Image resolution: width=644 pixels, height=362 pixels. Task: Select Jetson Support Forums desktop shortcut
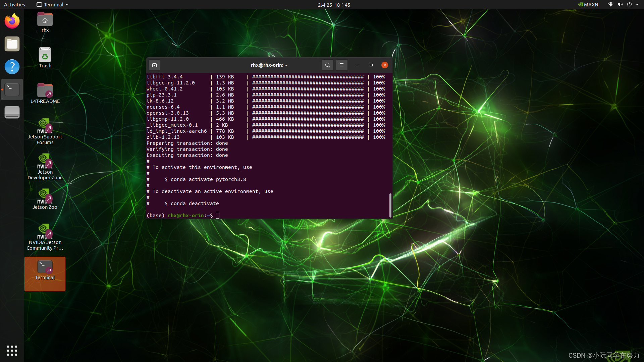(x=45, y=131)
